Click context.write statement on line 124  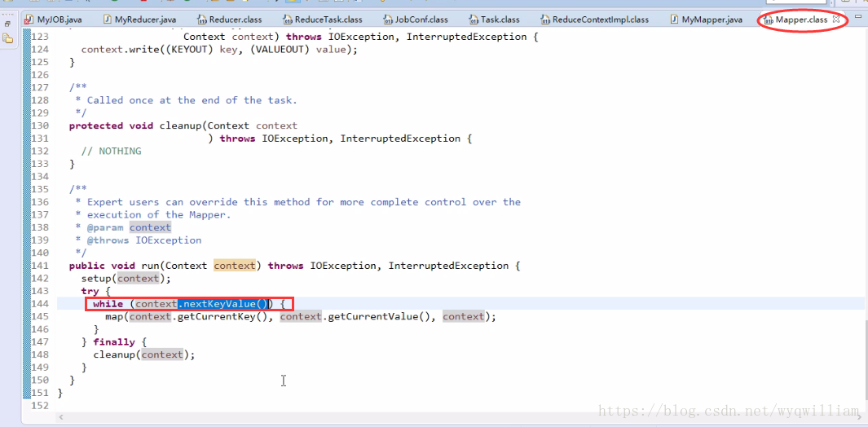pos(220,49)
